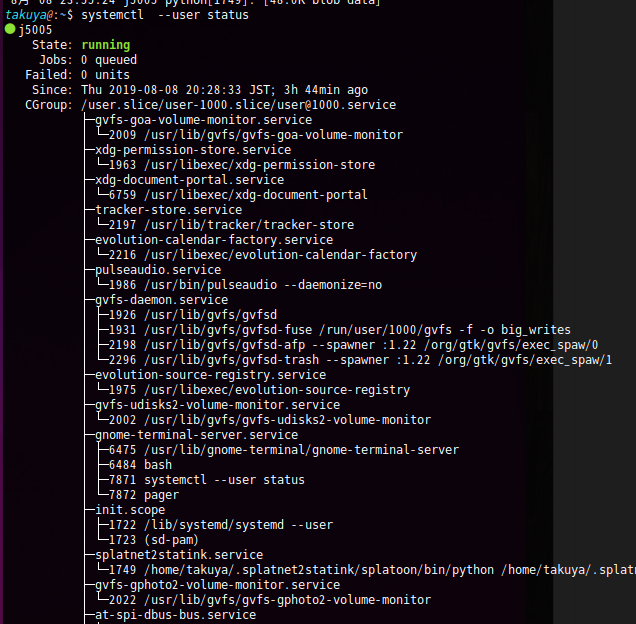The width and height of the screenshot is (636, 624).
Task: Click init.scope tree entry
Action: coord(130,510)
